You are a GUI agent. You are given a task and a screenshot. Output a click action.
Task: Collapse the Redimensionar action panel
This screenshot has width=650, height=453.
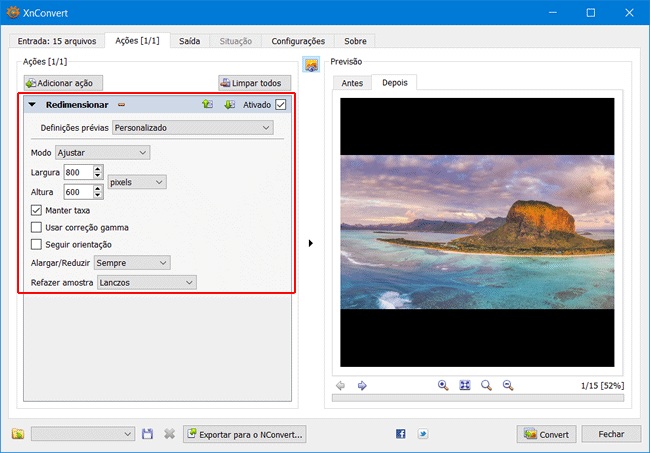click(32, 104)
